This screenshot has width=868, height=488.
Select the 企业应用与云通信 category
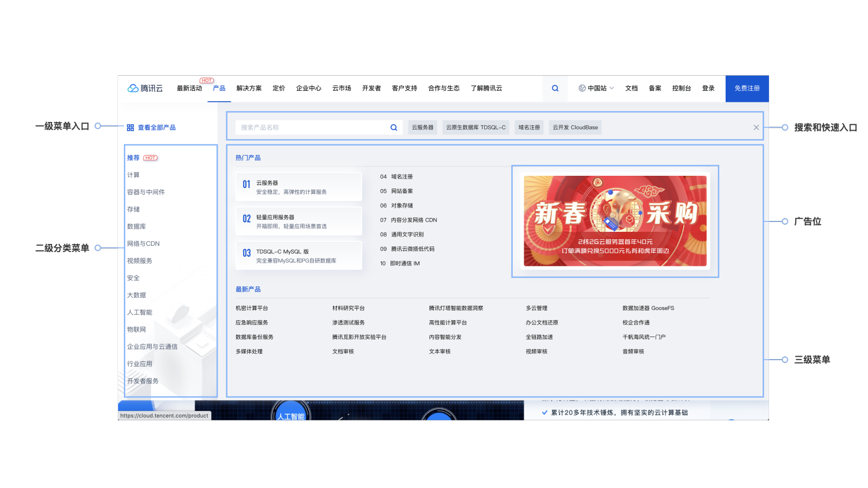pos(152,347)
